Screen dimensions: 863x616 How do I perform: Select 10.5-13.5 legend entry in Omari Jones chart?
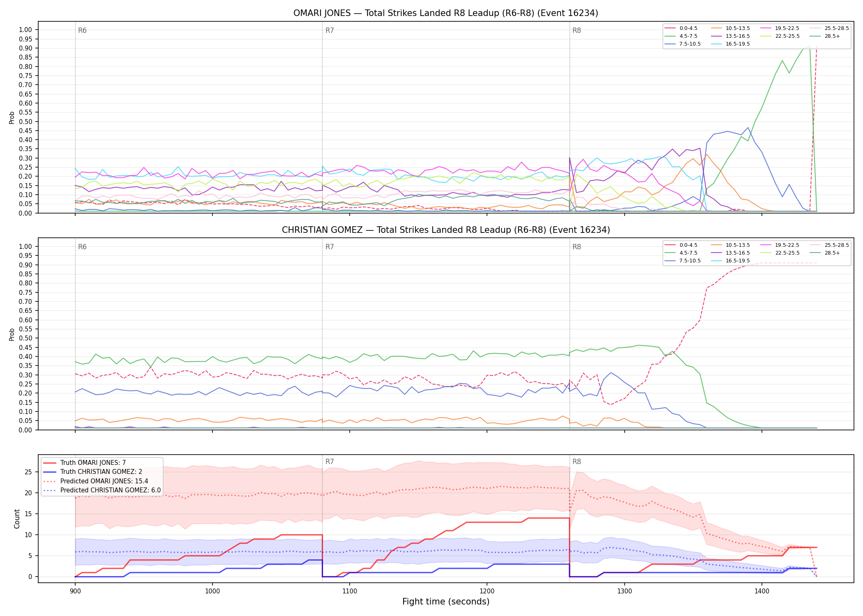[731, 28]
